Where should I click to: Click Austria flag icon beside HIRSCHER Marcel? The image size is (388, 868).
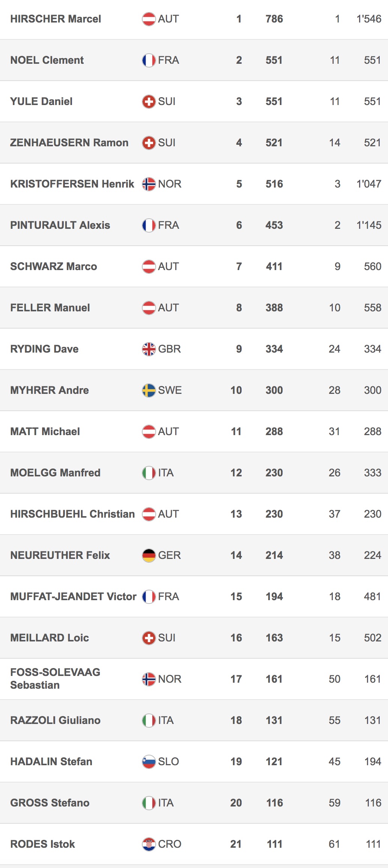[x=149, y=19]
